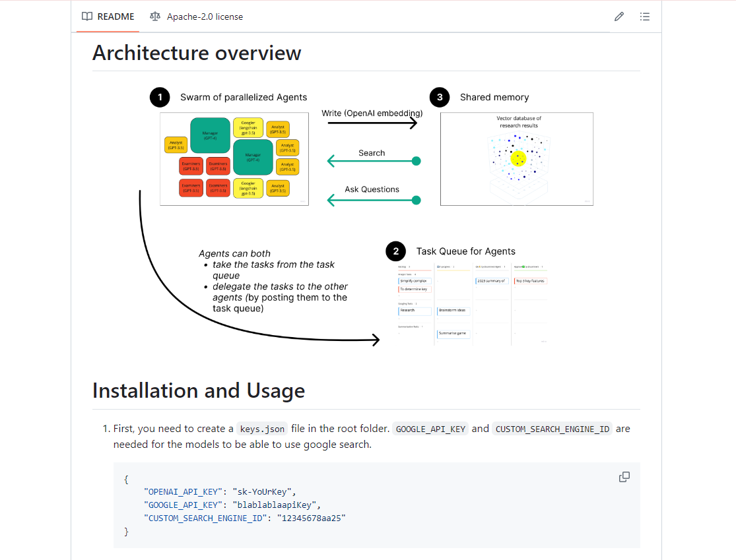Open the README outline list icon
Viewport: 736px width, 560px height.
(645, 16)
